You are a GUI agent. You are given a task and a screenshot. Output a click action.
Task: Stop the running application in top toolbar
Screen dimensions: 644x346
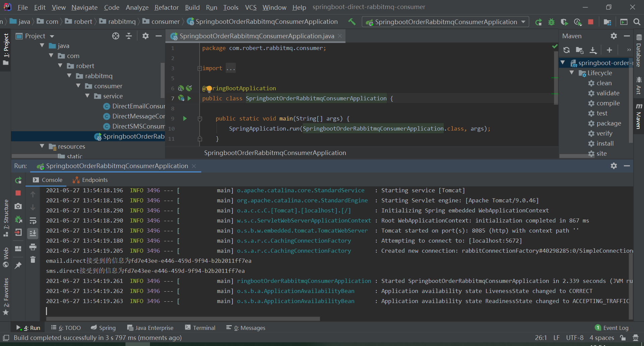coord(591,22)
